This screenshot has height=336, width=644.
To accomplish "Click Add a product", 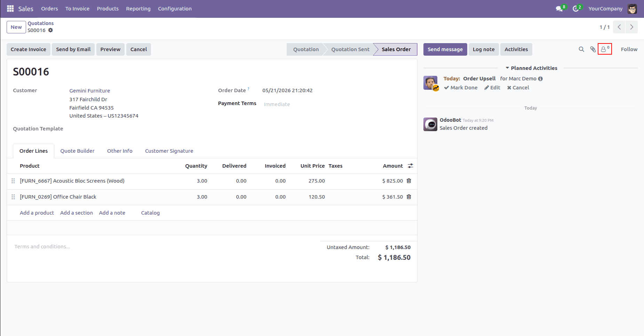I will pos(37,213).
